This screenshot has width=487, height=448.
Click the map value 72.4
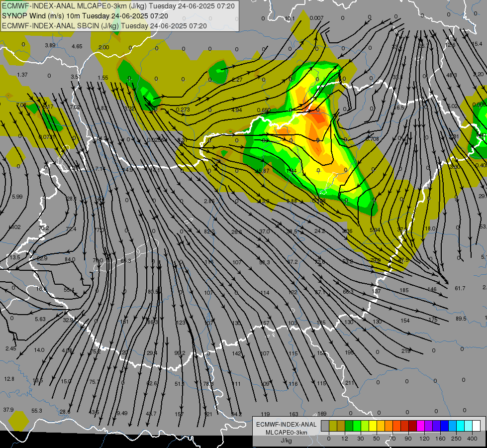[x=71, y=229]
